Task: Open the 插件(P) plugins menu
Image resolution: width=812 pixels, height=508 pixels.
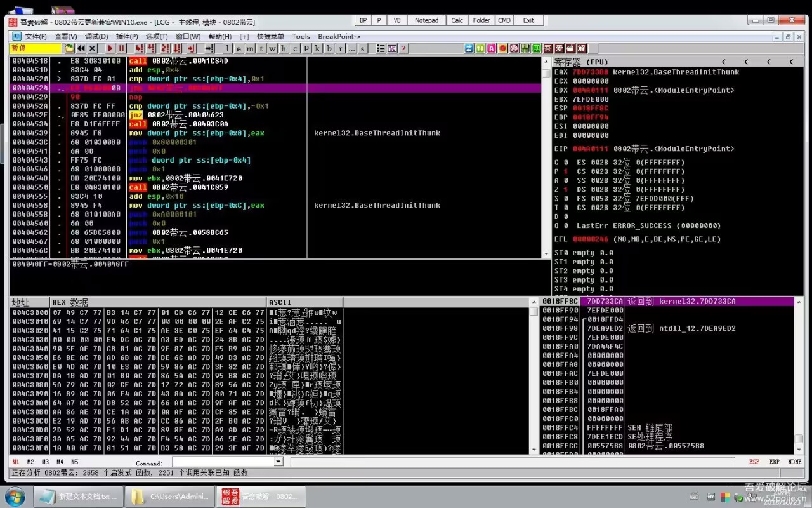Action: tap(127, 36)
